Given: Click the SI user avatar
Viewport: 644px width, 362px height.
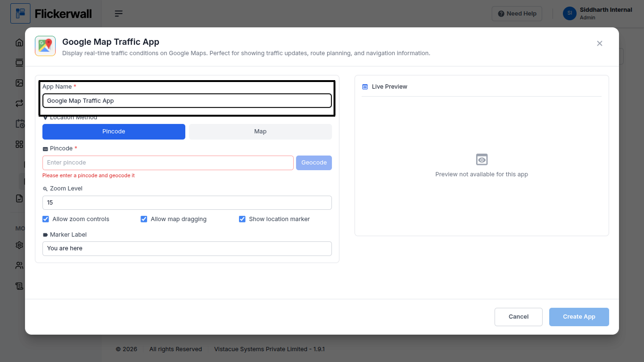Looking at the screenshot, I should (x=570, y=13).
